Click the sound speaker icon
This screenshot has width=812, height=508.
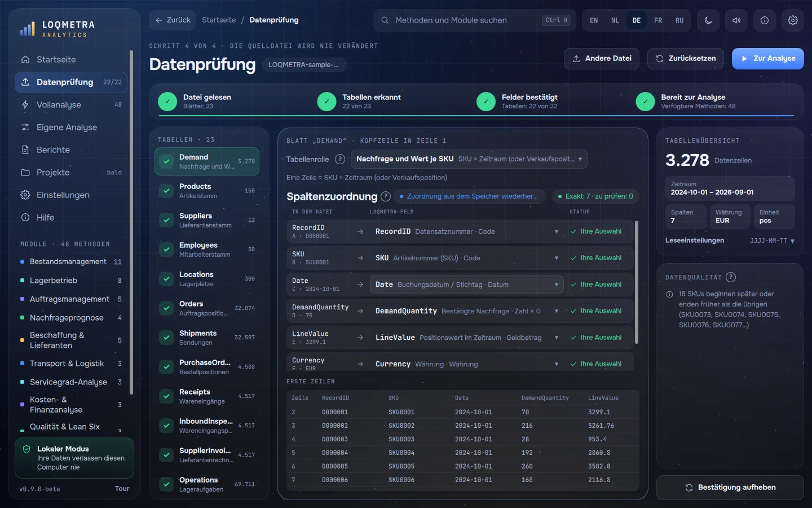[x=736, y=20]
